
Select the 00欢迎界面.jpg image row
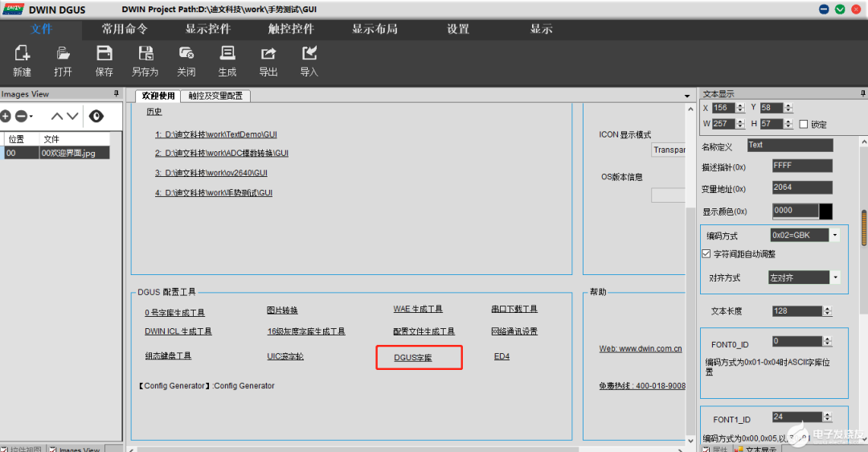click(55, 153)
